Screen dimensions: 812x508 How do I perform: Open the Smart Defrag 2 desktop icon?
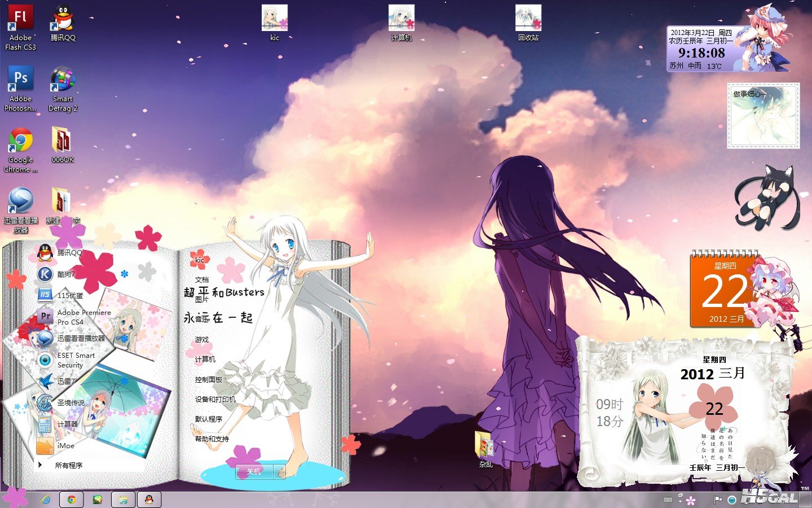pyautogui.click(x=63, y=89)
